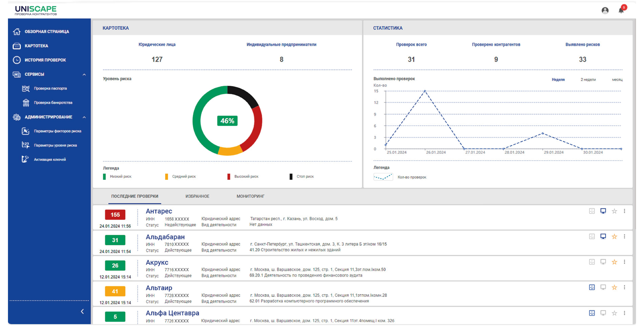Viewport: 644px width, 326px height.
Task: Open Активация ключей page
Action: click(x=50, y=159)
